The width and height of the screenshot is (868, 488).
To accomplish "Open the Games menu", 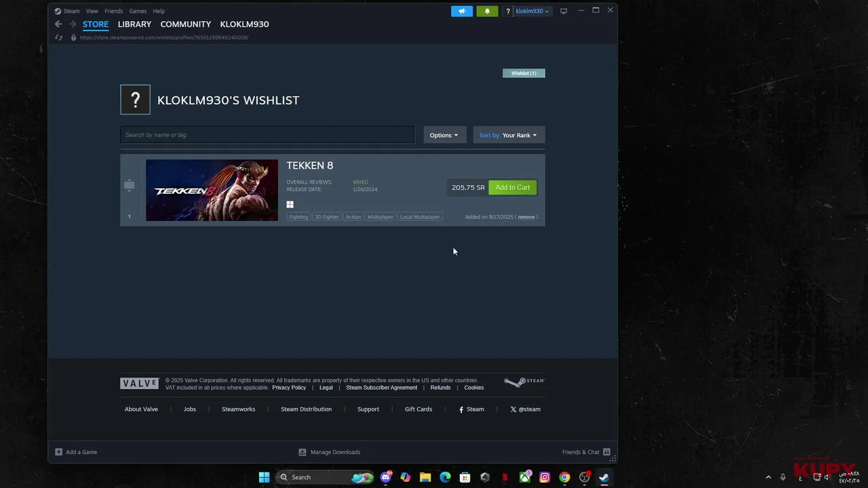I will [138, 11].
